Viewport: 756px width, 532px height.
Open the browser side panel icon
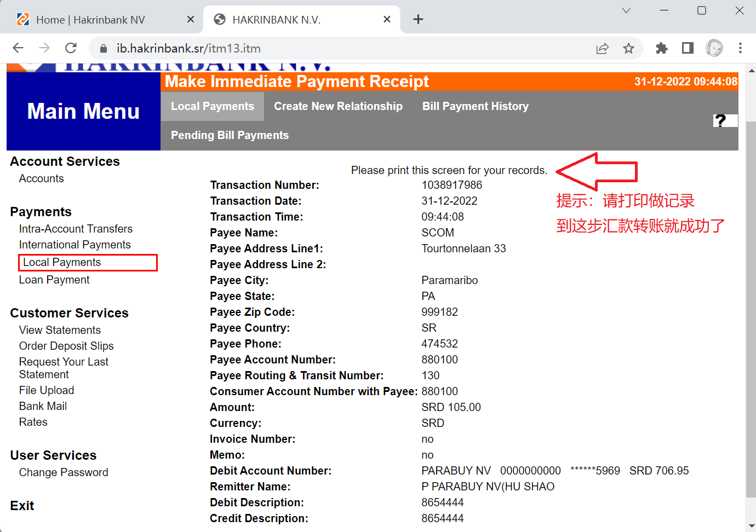point(688,48)
